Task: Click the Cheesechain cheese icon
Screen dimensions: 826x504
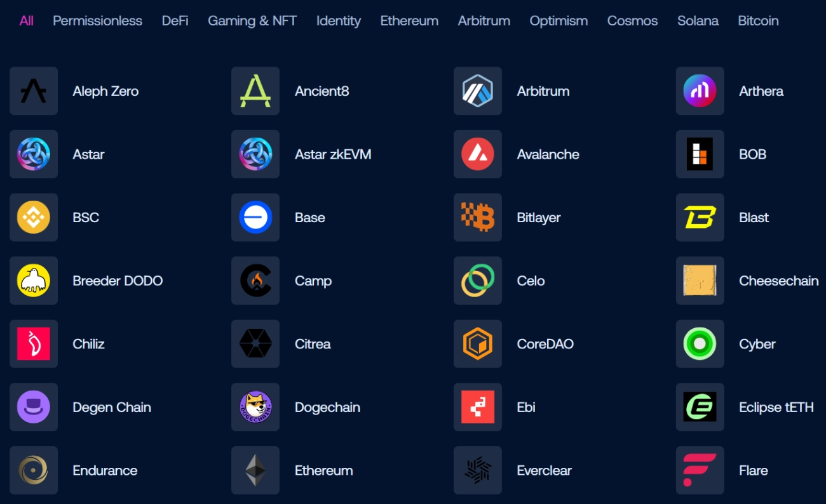Action: click(x=700, y=281)
